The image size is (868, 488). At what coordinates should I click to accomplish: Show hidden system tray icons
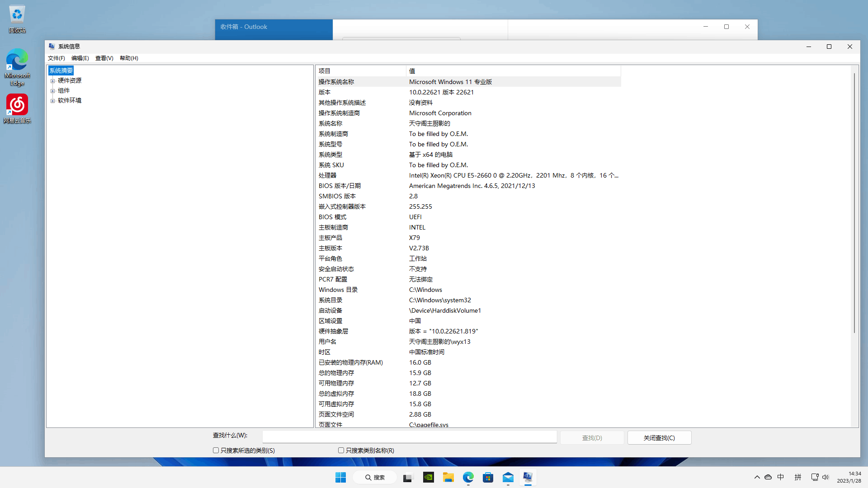pyautogui.click(x=757, y=477)
